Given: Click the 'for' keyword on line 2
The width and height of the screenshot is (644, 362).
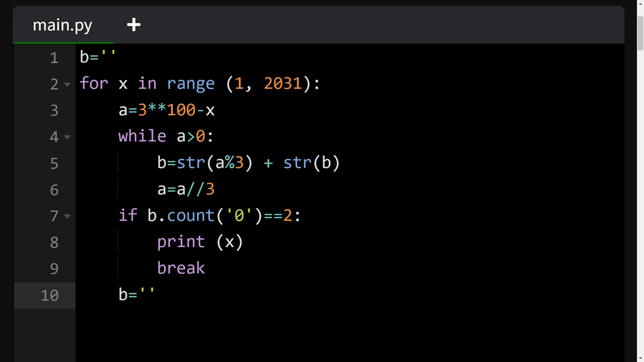Looking at the screenshot, I should [x=94, y=84].
